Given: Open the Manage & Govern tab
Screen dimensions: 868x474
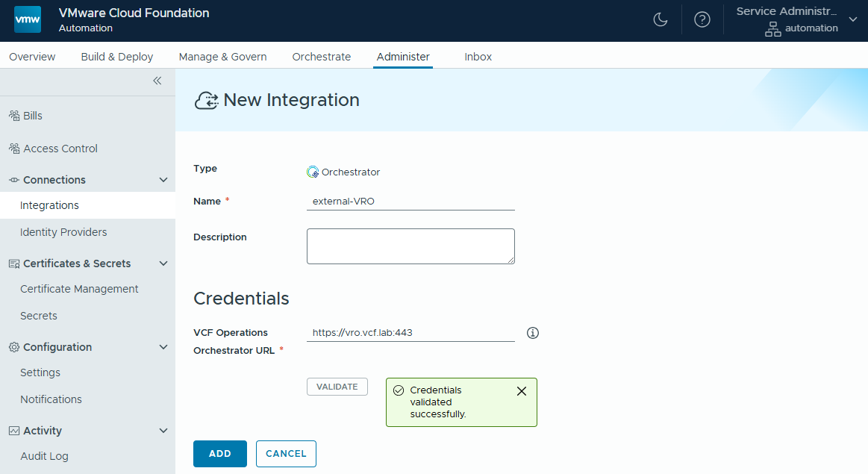Looking at the screenshot, I should (x=222, y=57).
